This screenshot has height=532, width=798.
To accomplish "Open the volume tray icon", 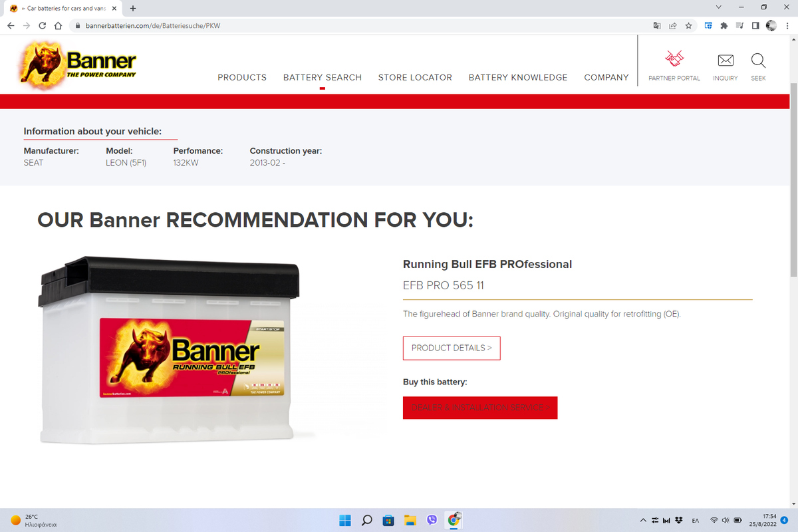I will [x=726, y=520].
